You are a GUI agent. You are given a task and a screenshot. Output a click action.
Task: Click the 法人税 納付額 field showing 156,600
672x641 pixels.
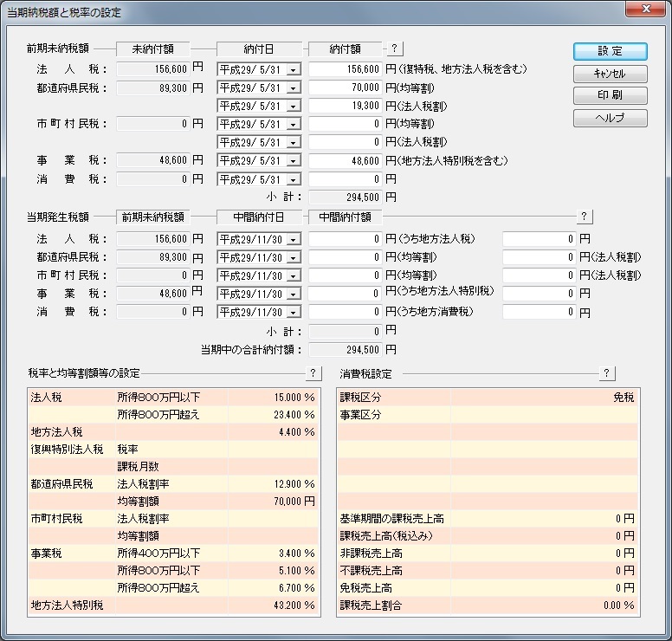[x=346, y=69]
